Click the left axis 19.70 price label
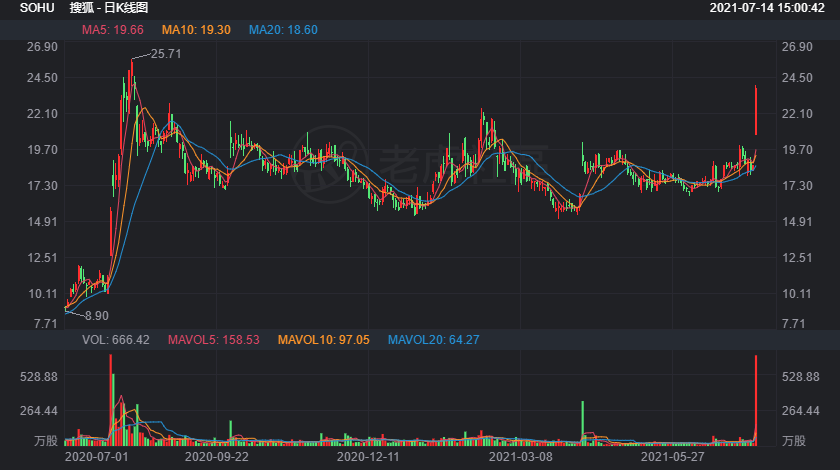 (x=42, y=150)
